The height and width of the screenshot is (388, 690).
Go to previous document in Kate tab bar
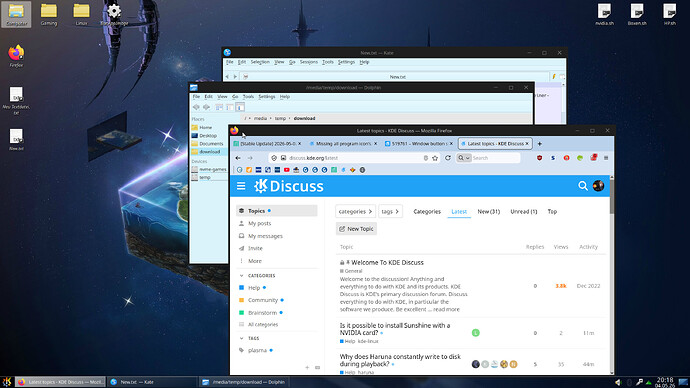(227, 77)
